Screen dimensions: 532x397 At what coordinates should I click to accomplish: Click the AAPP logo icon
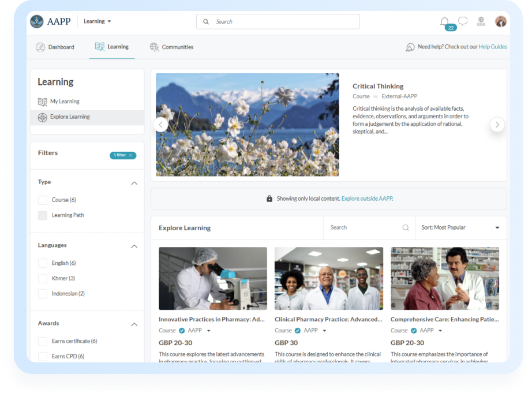click(x=37, y=21)
